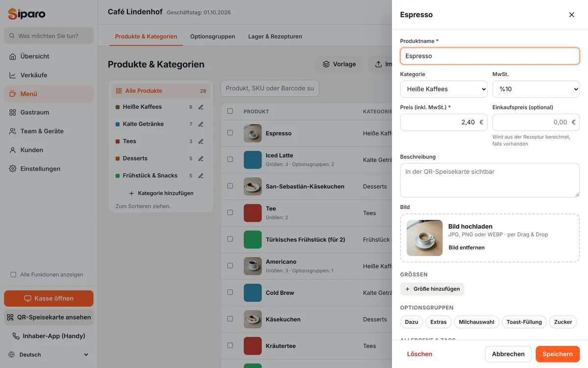Image resolution: width=588 pixels, height=368 pixels.
Task: Open the Gastraum grid icon
Action: tap(13, 112)
